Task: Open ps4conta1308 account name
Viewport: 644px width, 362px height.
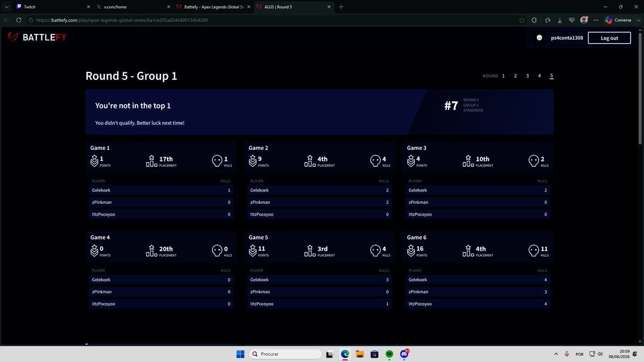Action: click(567, 38)
